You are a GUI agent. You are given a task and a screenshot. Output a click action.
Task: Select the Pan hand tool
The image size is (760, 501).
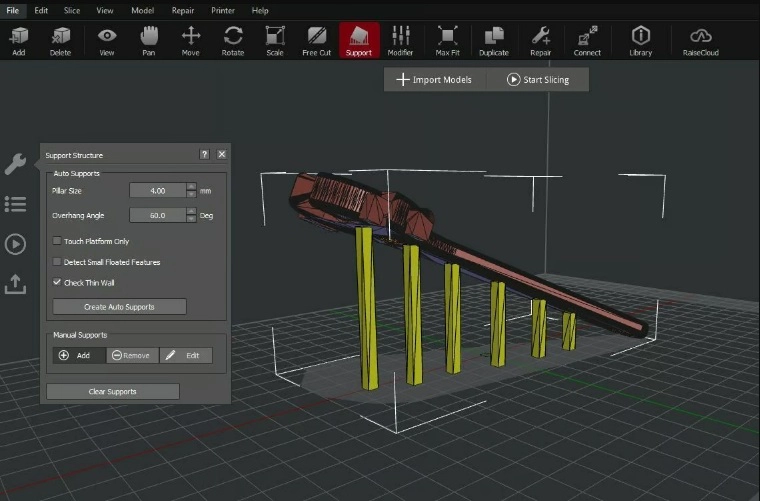149,41
